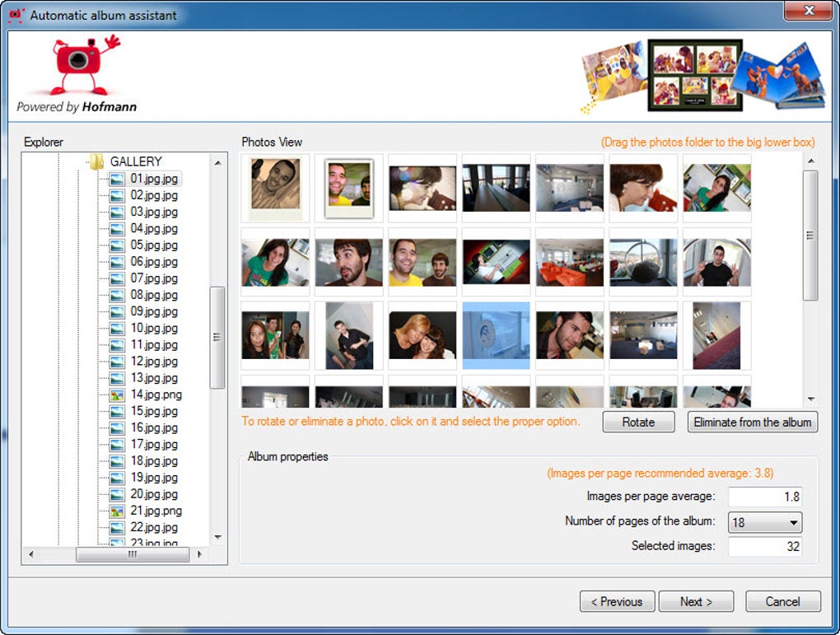Select 07.jpg.jpg in the Explorer tree
This screenshot has width=840, height=635.
154,278
